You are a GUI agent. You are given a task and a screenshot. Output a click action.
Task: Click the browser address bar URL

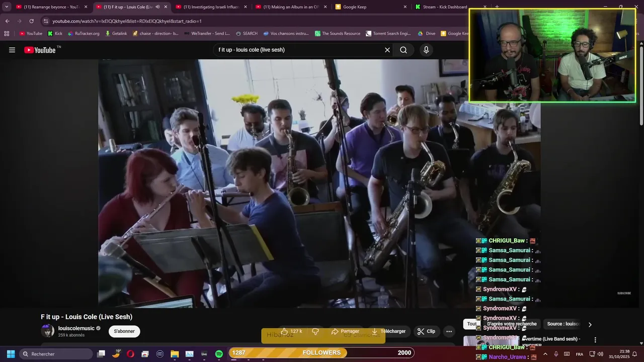click(127, 21)
